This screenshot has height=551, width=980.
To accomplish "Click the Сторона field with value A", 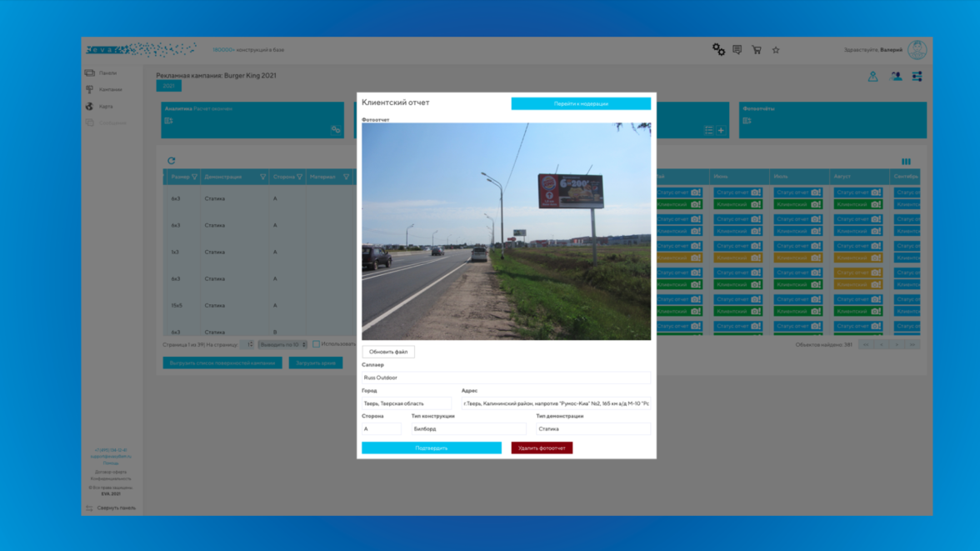I will pyautogui.click(x=382, y=429).
